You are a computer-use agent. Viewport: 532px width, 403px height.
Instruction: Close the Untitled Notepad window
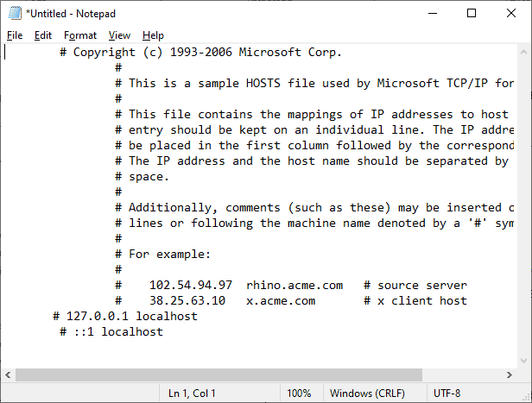point(511,13)
